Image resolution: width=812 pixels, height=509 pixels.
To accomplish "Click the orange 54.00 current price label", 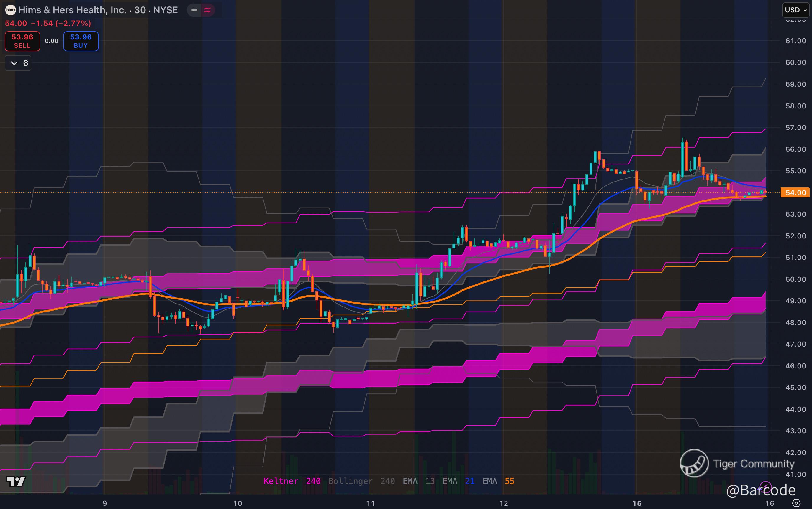I will click(x=795, y=192).
